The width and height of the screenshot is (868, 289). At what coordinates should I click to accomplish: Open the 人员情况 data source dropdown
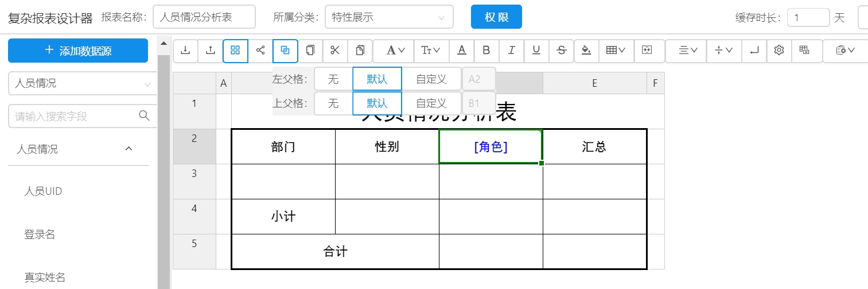point(82,84)
